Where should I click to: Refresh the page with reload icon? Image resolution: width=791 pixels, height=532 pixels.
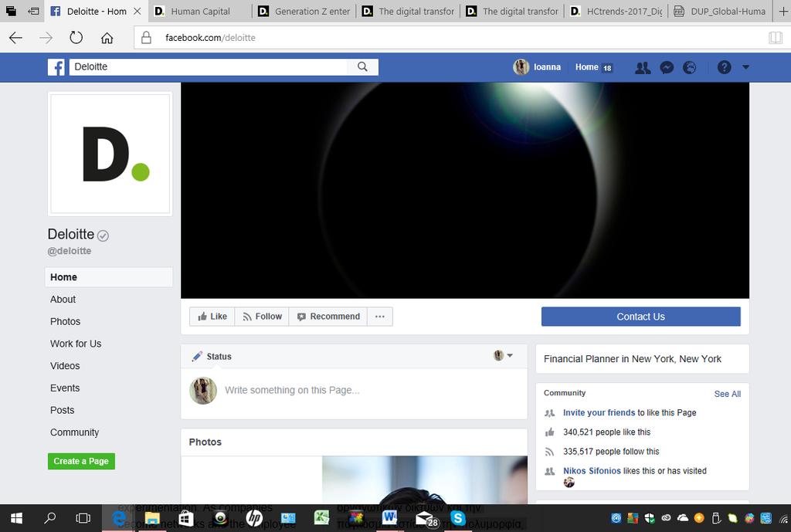coord(76,37)
